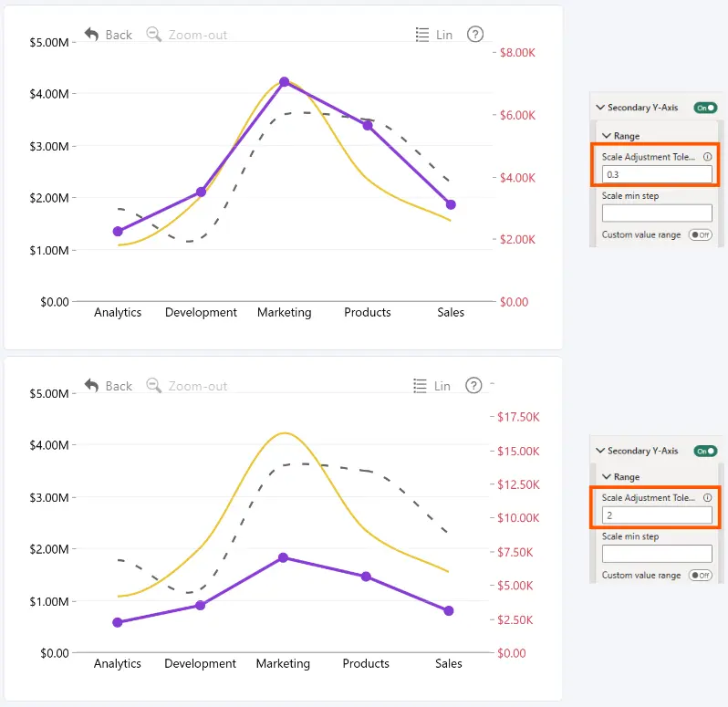Toggle off the upper Secondary Y-Axis switch
728x707 pixels.
tap(705, 108)
